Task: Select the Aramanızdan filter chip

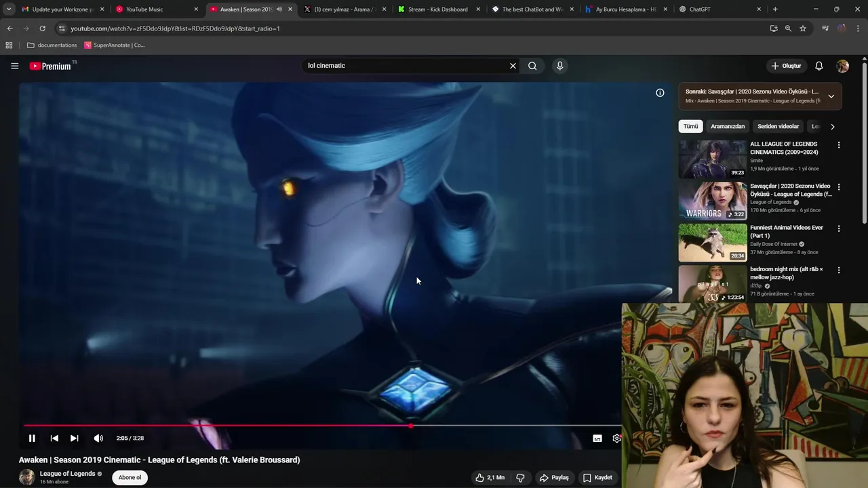Action: (728, 126)
